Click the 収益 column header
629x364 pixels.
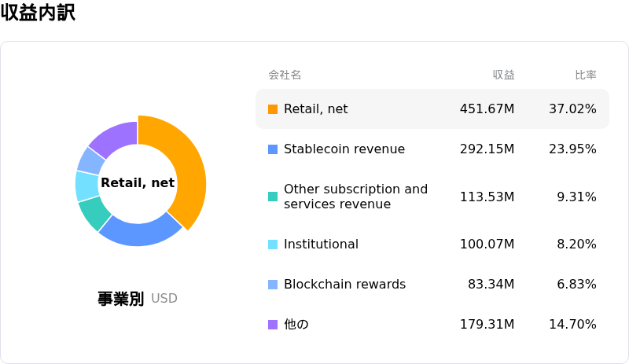click(x=503, y=75)
